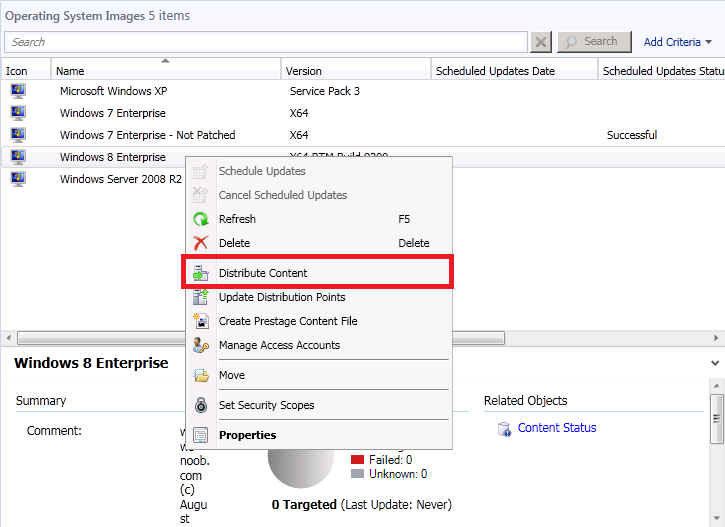Click the 0 Targeted last update text
Viewport: 725px width, 527px height.
(x=362, y=504)
